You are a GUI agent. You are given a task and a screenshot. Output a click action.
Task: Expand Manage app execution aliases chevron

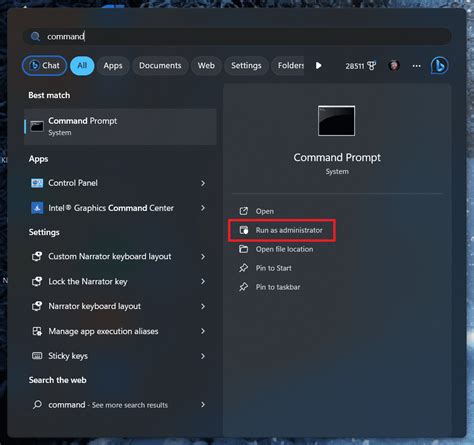(203, 331)
